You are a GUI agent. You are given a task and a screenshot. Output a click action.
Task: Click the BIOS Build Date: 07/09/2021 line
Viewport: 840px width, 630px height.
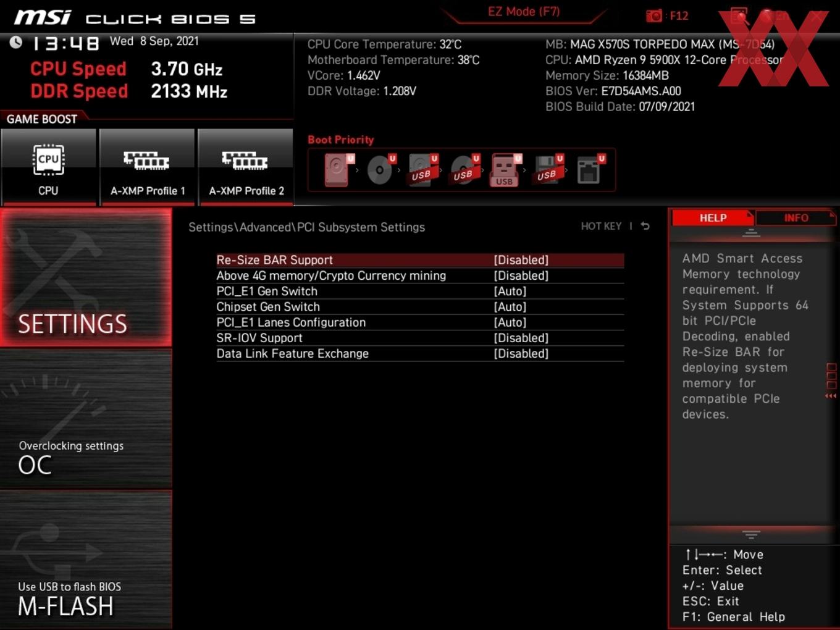pos(620,106)
